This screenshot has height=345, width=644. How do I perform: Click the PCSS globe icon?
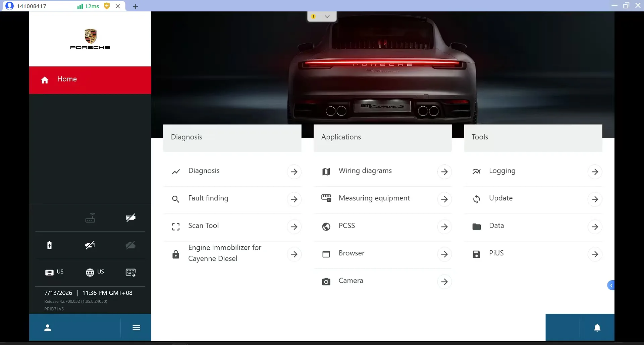(326, 227)
